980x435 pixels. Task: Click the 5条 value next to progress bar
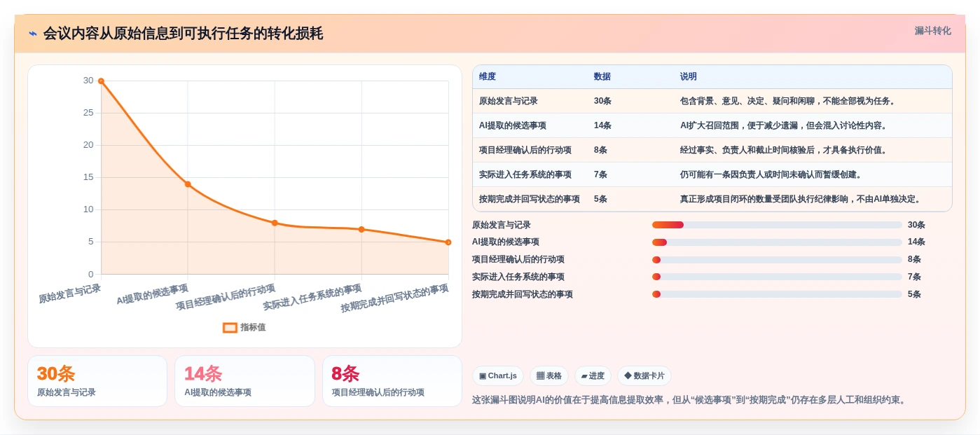[914, 294]
